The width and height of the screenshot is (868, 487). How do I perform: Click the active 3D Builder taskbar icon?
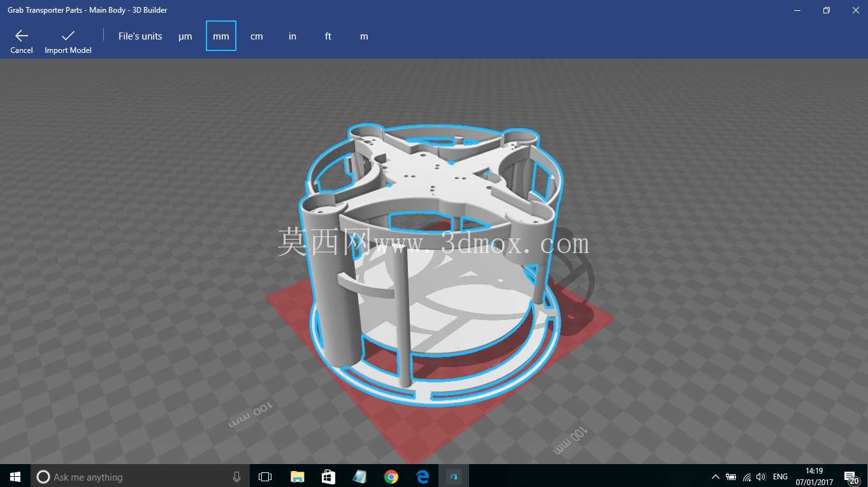[x=454, y=477]
